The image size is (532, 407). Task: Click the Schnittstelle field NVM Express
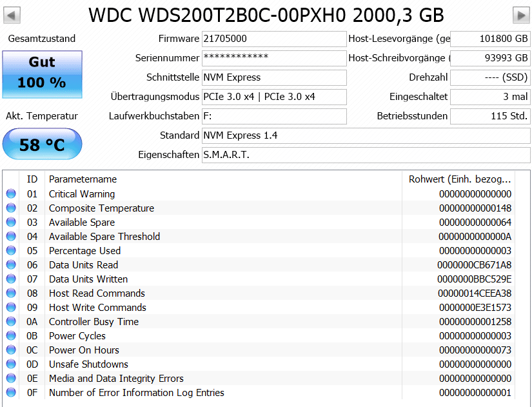coord(274,78)
